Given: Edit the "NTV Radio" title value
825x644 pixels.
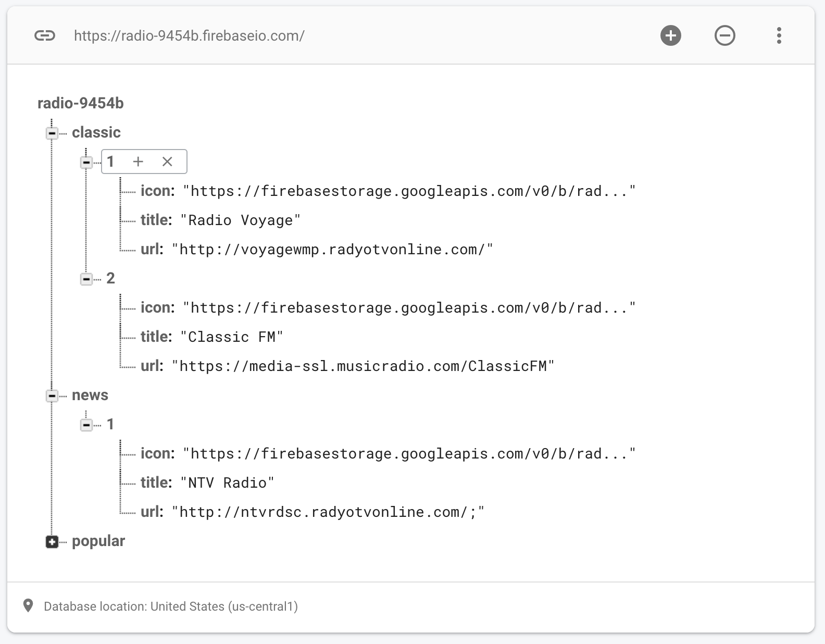Looking at the screenshot, I should pyautogui.click(x=227, y=483).
